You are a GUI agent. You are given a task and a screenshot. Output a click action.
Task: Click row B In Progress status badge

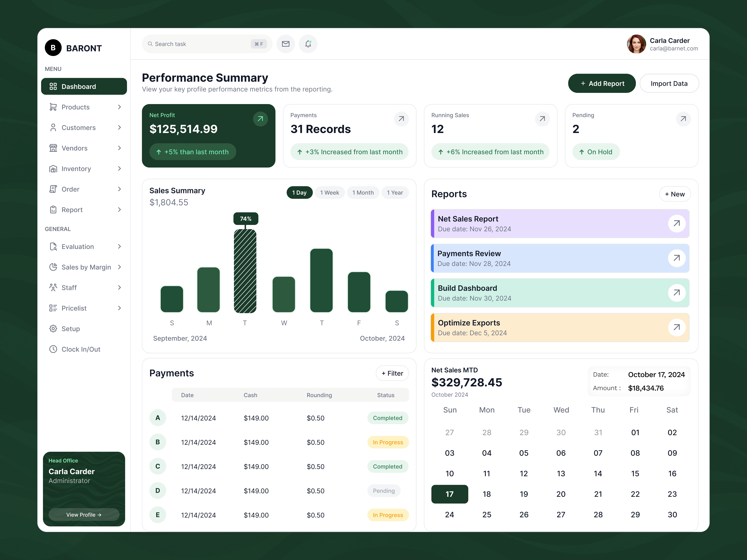(x=388, y=442)
